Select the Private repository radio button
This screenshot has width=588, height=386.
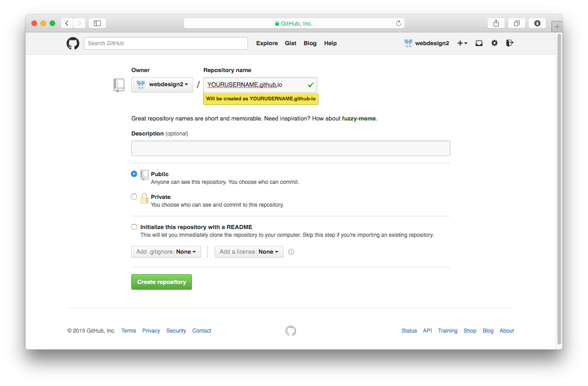tap(134, 196)
